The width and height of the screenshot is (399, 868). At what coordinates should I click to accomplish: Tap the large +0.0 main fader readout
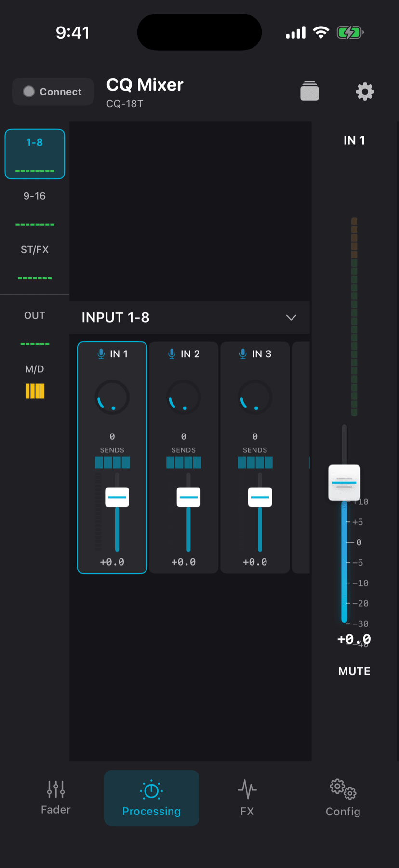point(354,639)
